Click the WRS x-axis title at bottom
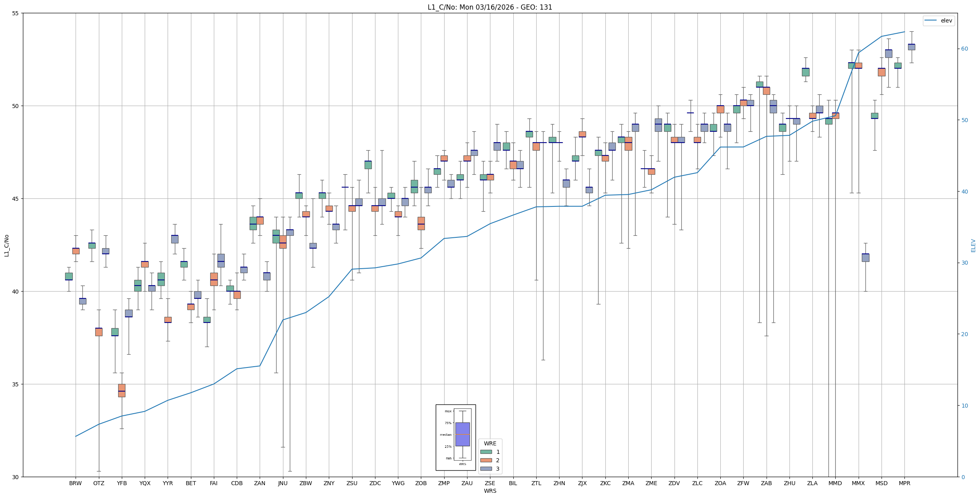This screenshot has height=498, width=980. coord(490,491)
